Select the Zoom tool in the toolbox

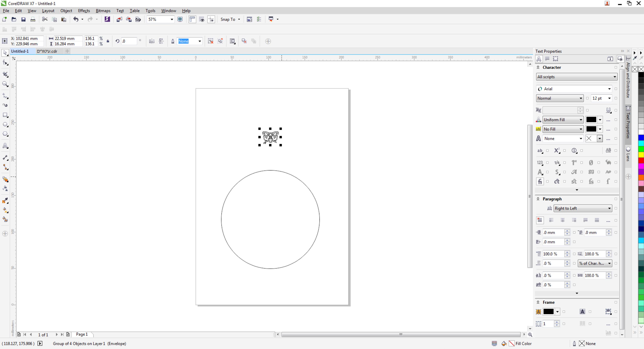point(5,84)
